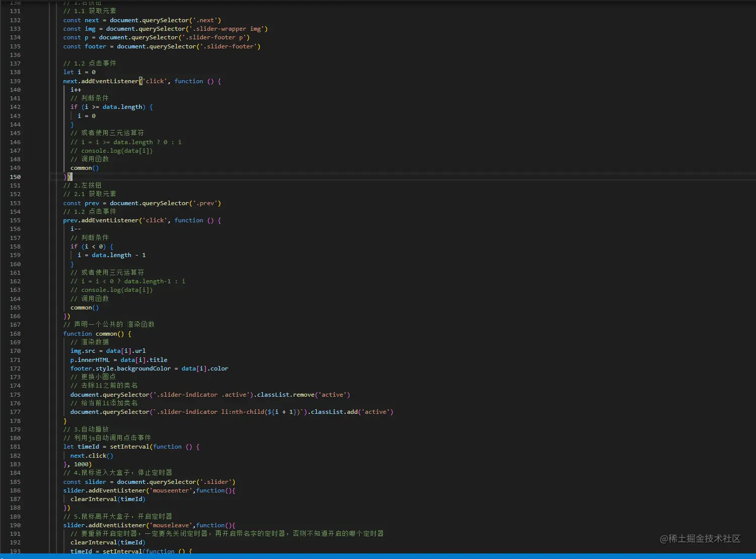Click 'i--' on line 156

(x=76, y=229)
